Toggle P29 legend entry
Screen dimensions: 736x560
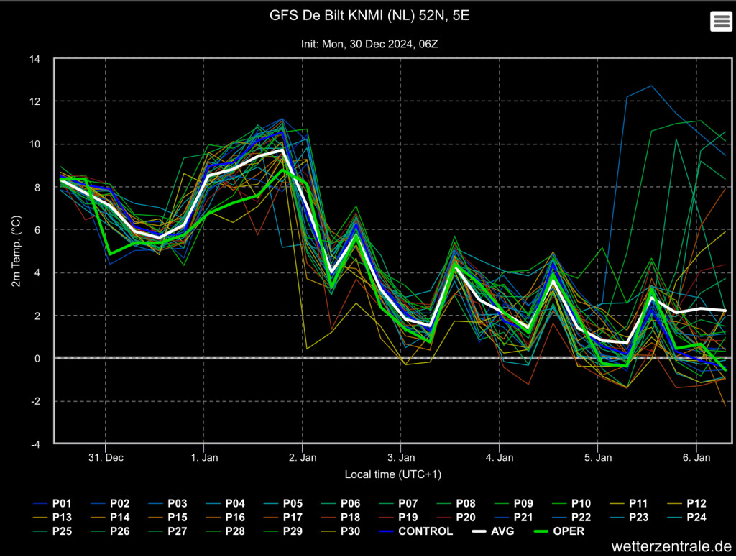point(283,531)
